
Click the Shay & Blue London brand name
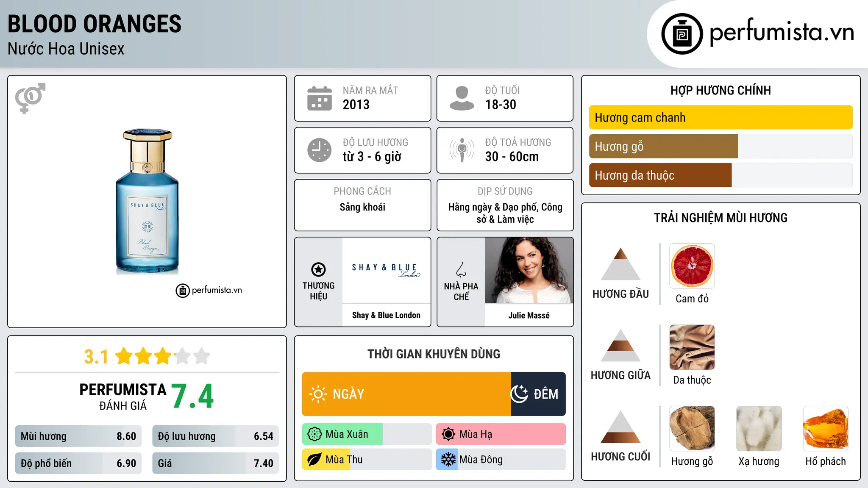[386, 315]
